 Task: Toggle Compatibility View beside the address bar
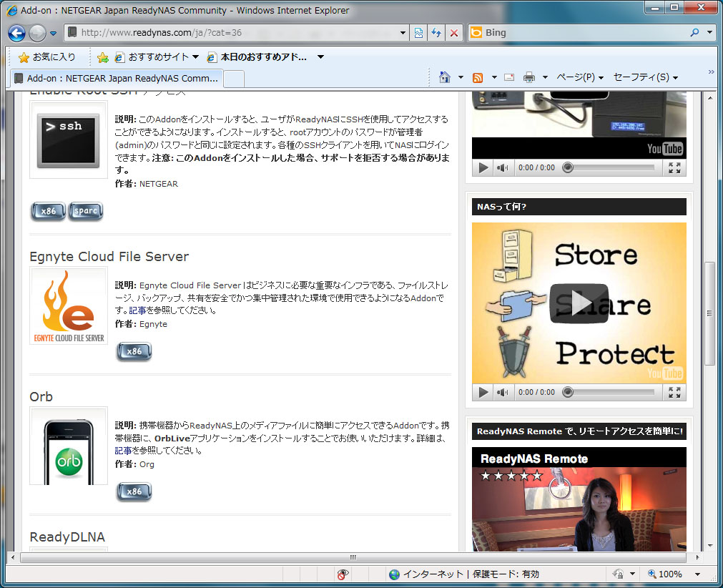(x=419, y=33)
